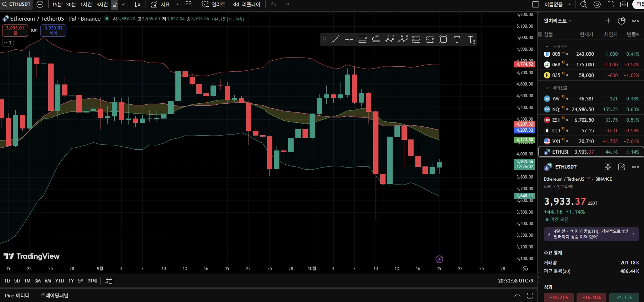Open the timeframe interval dropdown chevron
The image size is (644, 302).
(123, 4)
